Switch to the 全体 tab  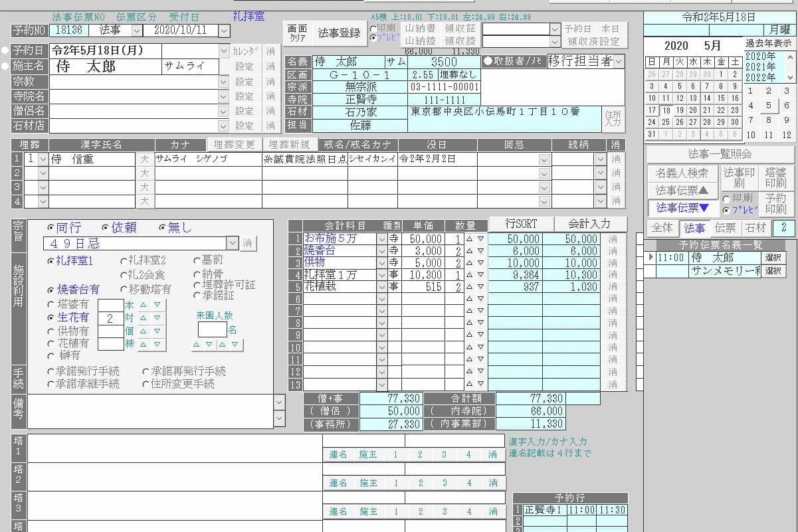click(662, 228)
